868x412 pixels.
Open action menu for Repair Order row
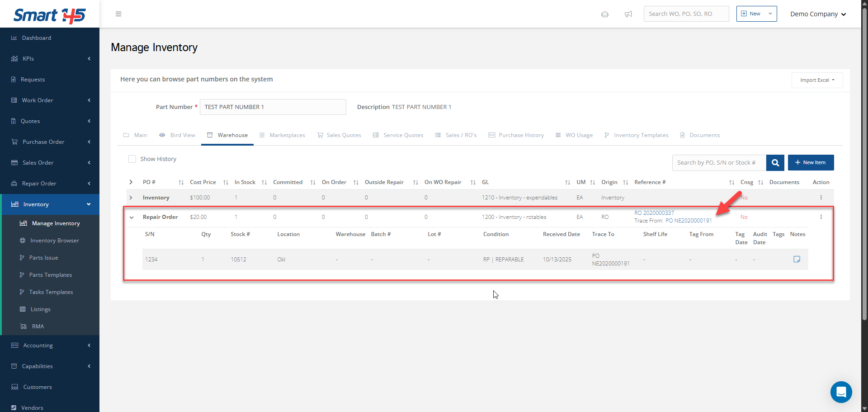(821, 217)
